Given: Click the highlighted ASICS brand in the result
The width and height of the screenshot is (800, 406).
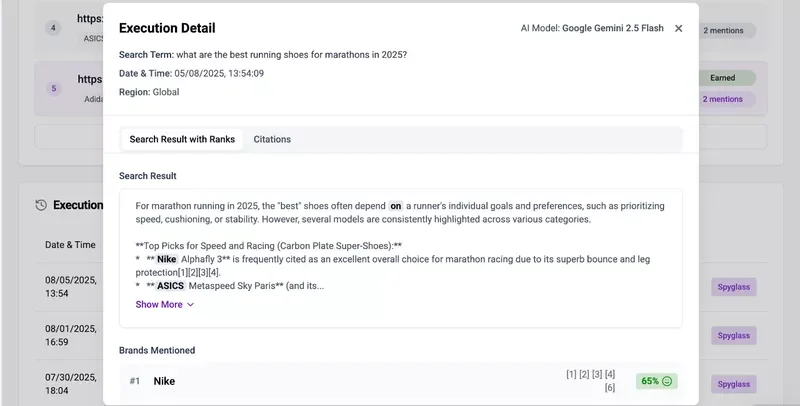Looking at the screenshot, I should click(171, 286).
